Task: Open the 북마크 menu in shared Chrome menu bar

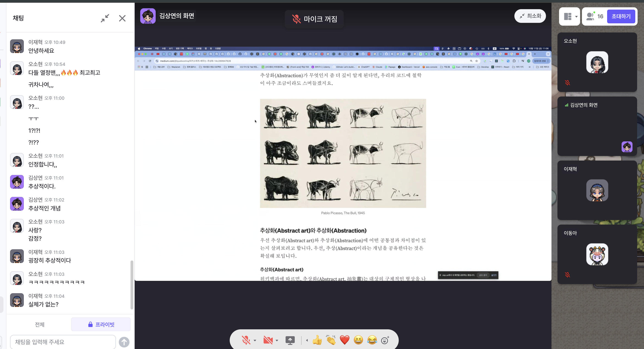Action: tap(190, 48)
